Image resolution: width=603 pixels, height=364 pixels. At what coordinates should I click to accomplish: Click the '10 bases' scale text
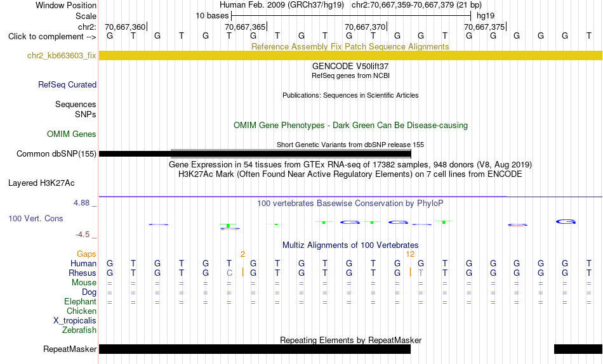tap(212, 16)
